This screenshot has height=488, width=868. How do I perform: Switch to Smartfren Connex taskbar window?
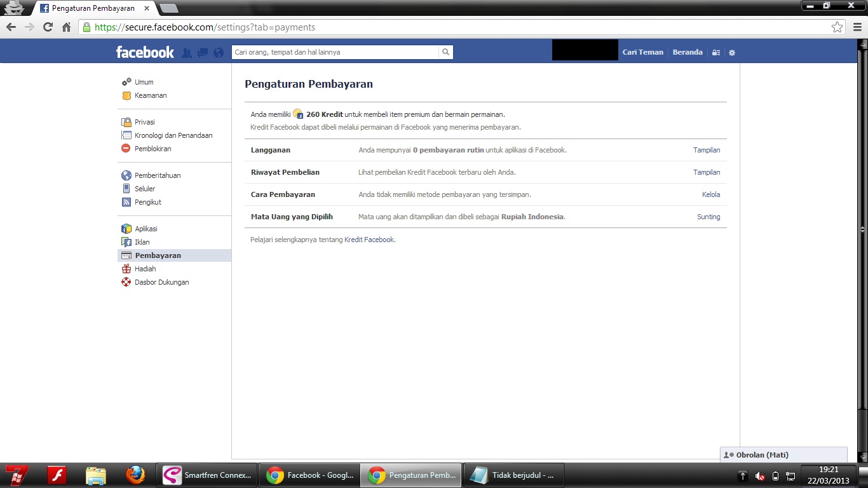click(207, 475)
